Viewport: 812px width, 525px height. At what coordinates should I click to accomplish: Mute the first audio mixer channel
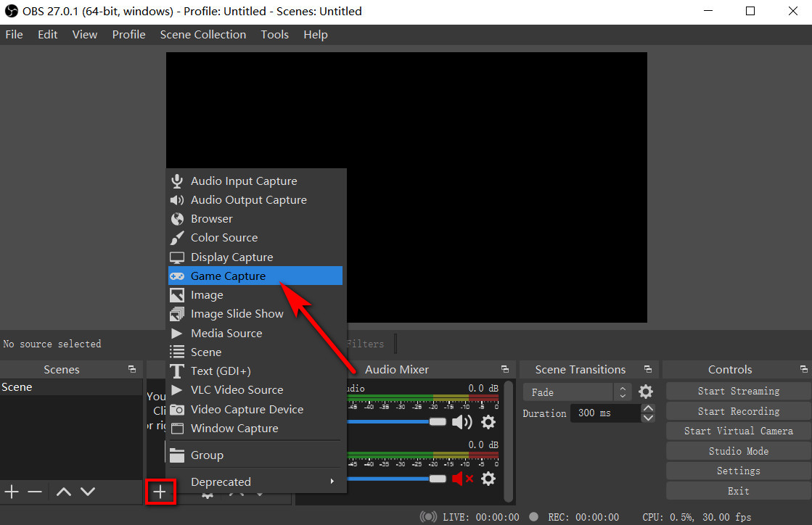click(462, 422)
